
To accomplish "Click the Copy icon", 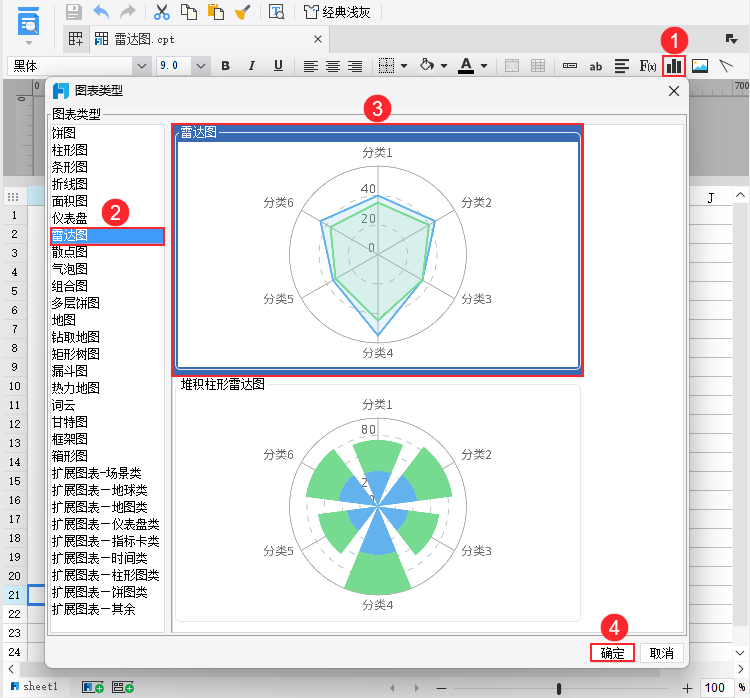I will (x=188, y=11).
